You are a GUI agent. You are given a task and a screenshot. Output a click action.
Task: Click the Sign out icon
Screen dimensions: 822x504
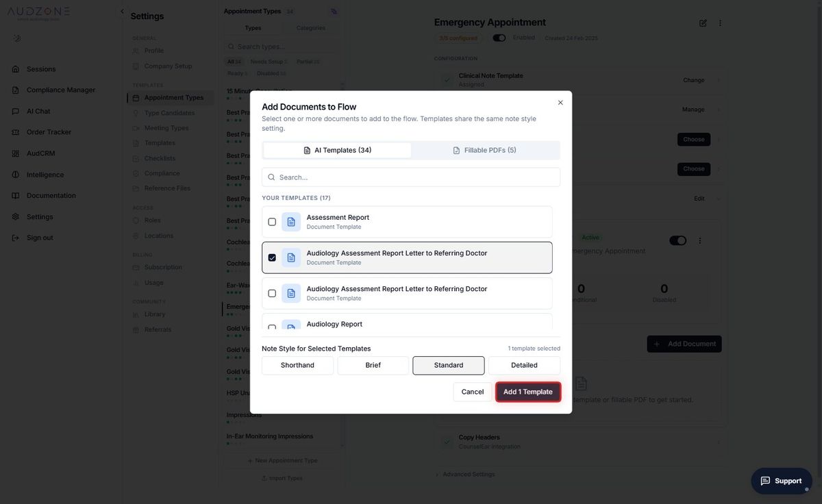point(16,238)
